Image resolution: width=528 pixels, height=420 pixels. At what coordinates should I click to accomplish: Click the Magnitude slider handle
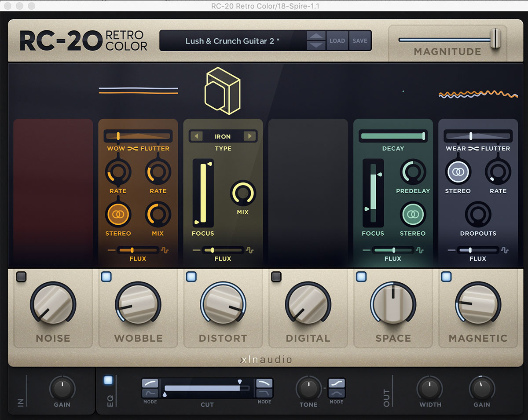pos(495,39)
